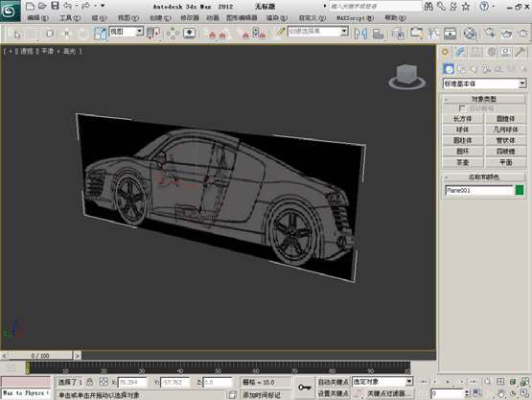532x400 pixels.
Task: Click the edit named selection sets icon
Action: pos(280,33)
